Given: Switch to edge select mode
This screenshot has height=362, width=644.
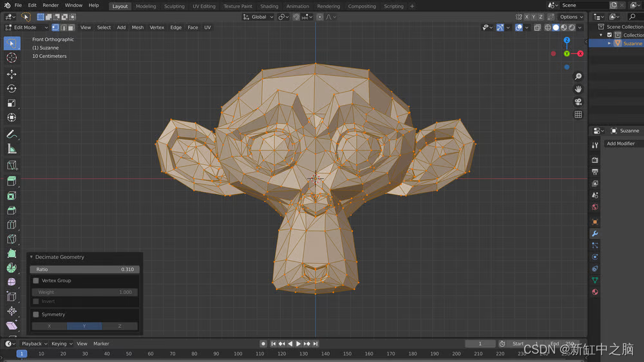Looking at the screenshot, I should click(63, 28).
